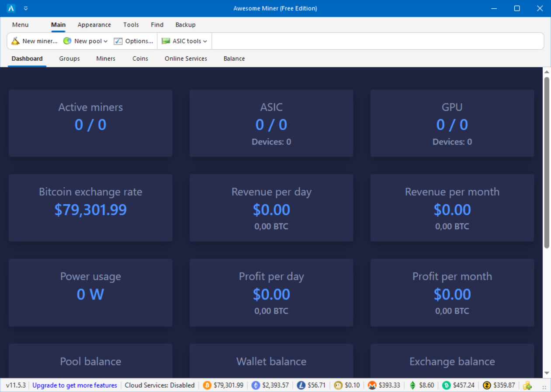Image resolution: width=551 pixels, height=392 pixels.
Task: Click the New miner pickaxe icon
Action: 16,41
